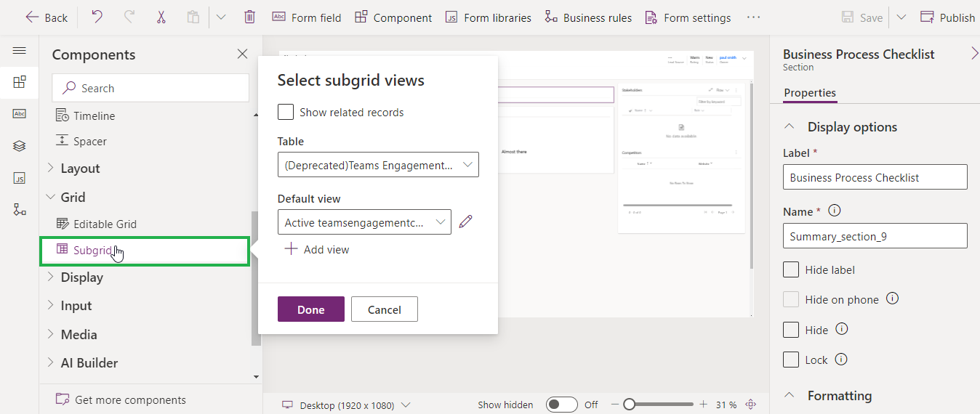
Task: Click the Cut scissors icon
Action: tap(161, 17)
